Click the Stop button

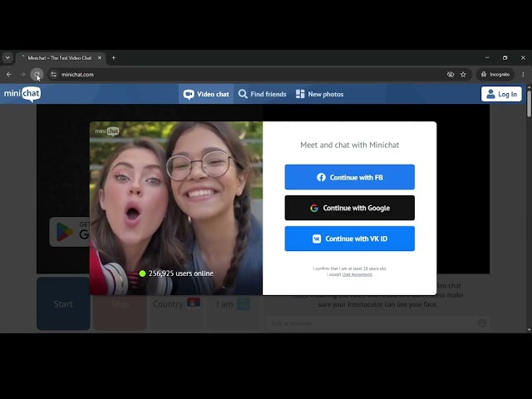(120, 313)
